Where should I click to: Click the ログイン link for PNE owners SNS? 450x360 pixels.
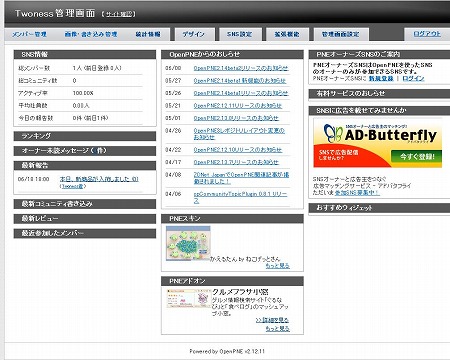[x=413, y=78]
